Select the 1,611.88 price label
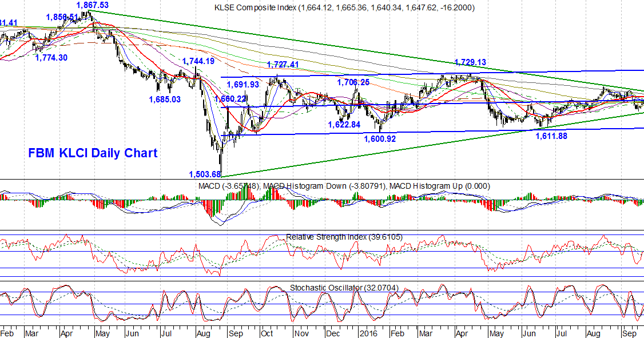644x338 pixels. click(x=551, y=136)
